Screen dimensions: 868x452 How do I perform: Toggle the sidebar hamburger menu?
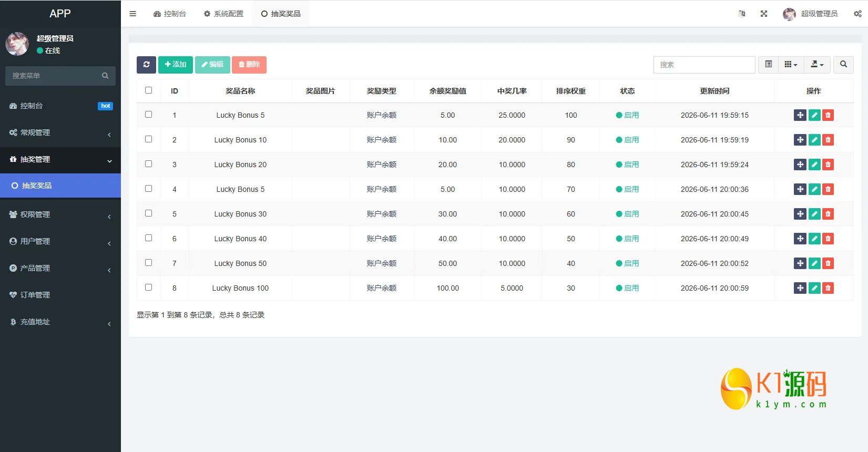[132, 14]
